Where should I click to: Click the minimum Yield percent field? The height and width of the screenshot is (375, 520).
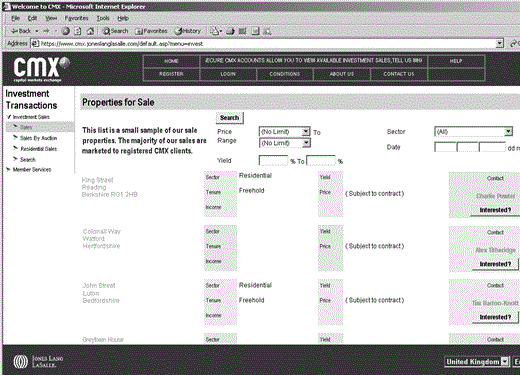[x=273, y=160]
